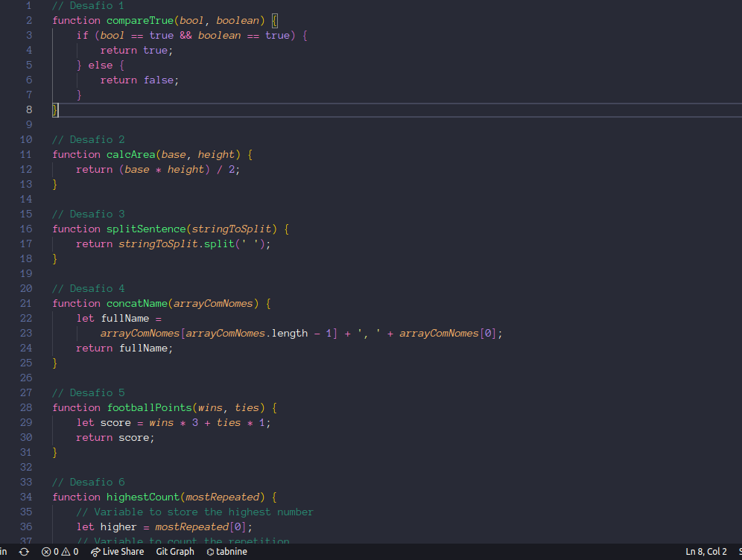The height and width of the screenshot is (560, 742).
Task: Click the splitSentence function name
Action: [147, 229]
